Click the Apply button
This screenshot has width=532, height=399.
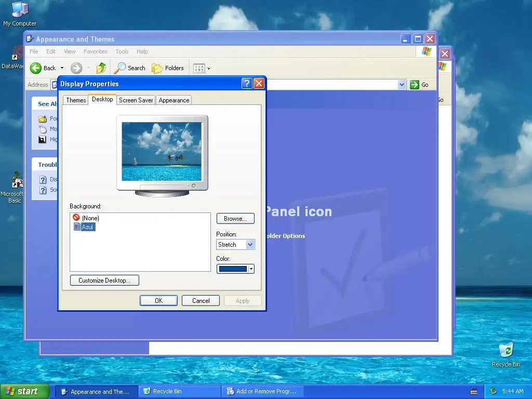pyautogui.click(x=243, y=301)
